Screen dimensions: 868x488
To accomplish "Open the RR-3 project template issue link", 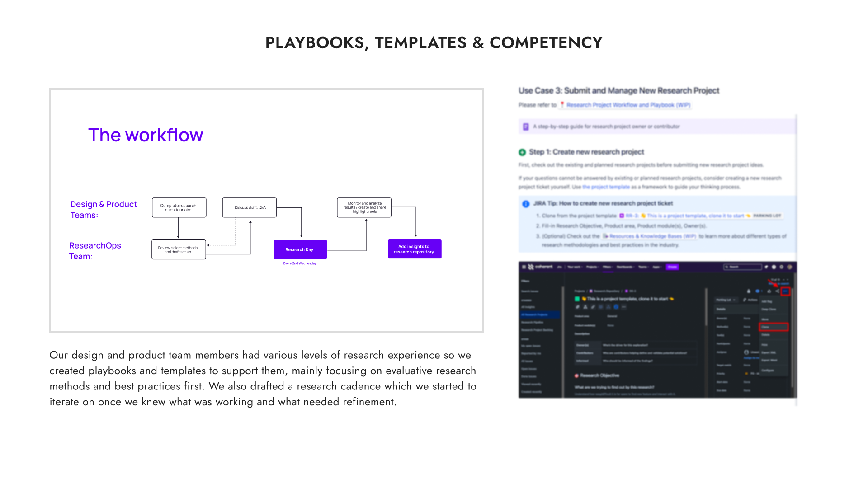I will [x=685, y=216].
